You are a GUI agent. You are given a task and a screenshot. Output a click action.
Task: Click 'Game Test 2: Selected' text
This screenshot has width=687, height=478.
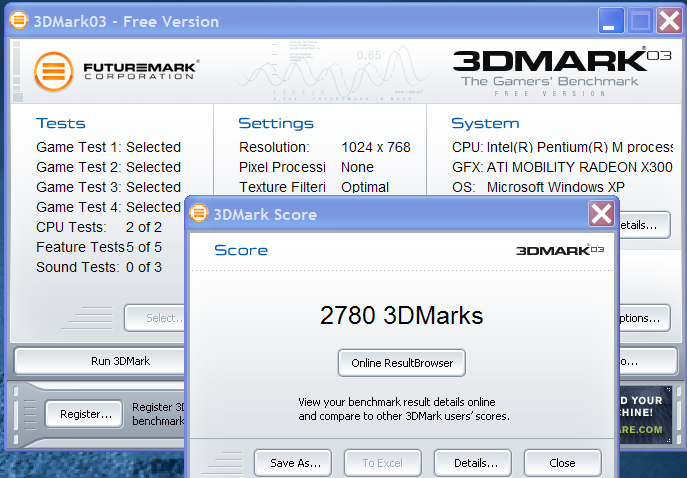point(108,167)
